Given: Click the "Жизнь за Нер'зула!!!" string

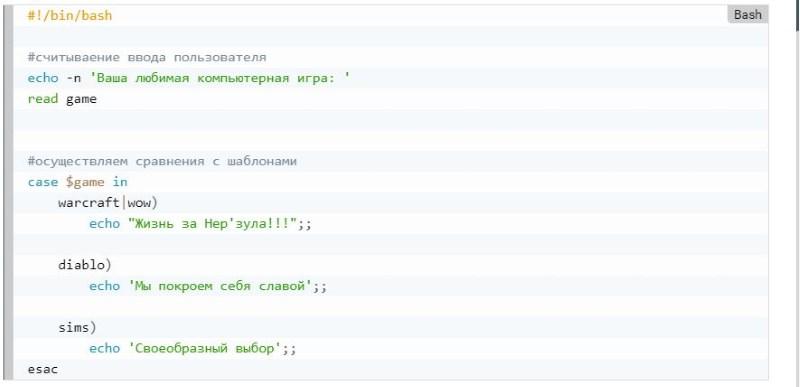Looking at the screenshot, I should [x=213, y=224].
